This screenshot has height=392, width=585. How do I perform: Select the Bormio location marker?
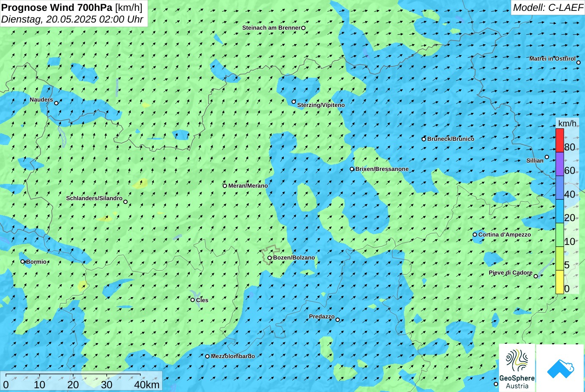23,262
